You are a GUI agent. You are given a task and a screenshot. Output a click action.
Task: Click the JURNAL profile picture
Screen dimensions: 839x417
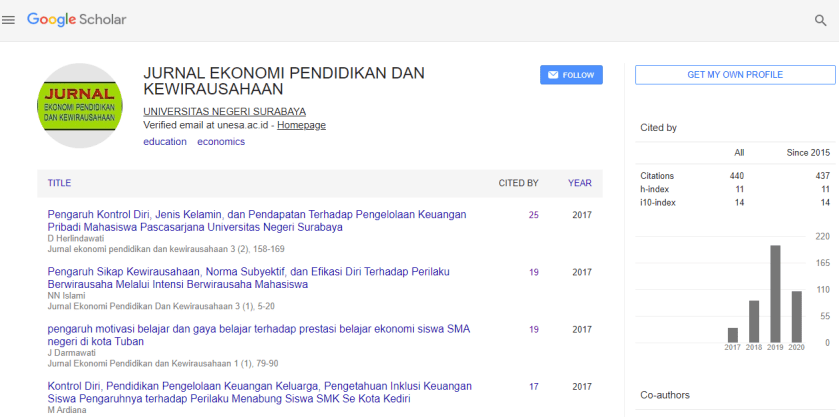coord(79,106)
